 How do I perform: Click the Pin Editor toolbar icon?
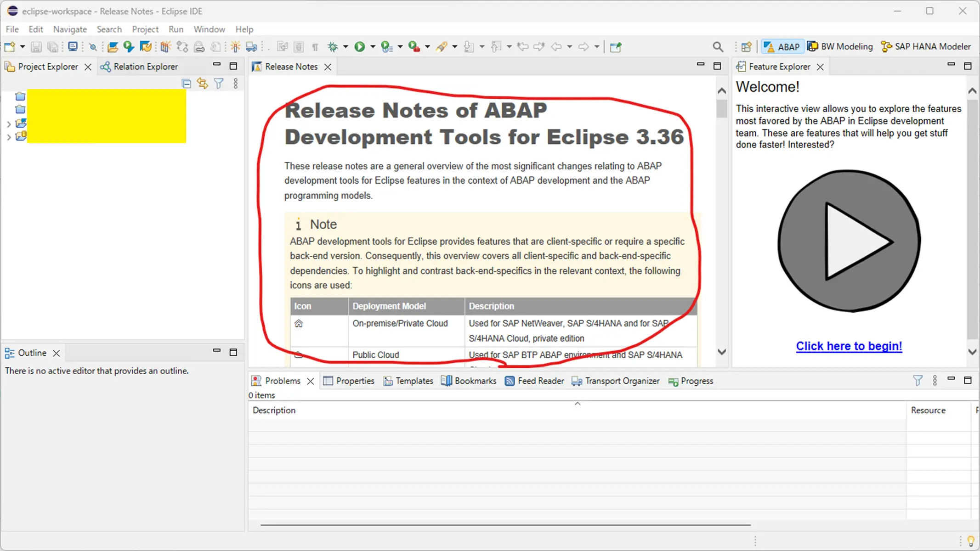[616, 47]
